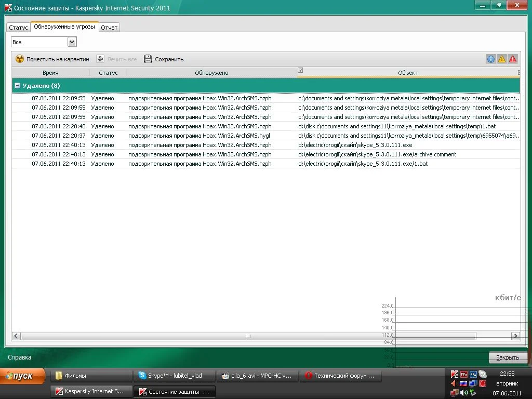
Task: Open the column filter icon on Объект header
Action: 300,70
